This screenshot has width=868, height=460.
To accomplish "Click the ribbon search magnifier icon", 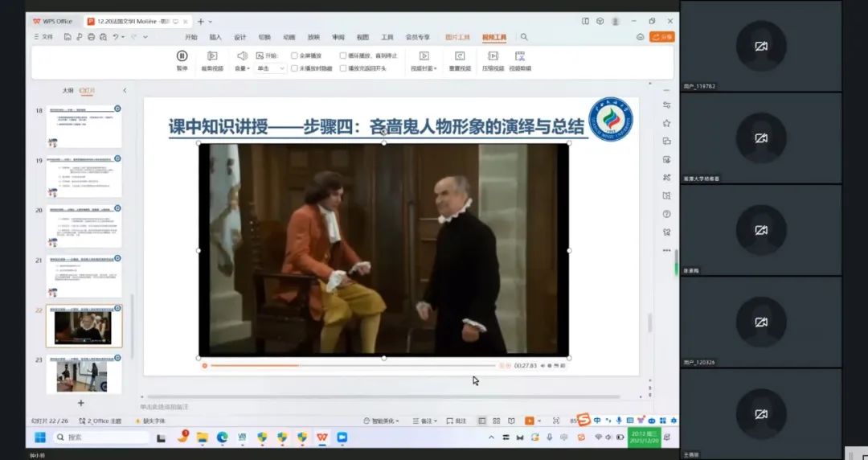I will (524, 37).
